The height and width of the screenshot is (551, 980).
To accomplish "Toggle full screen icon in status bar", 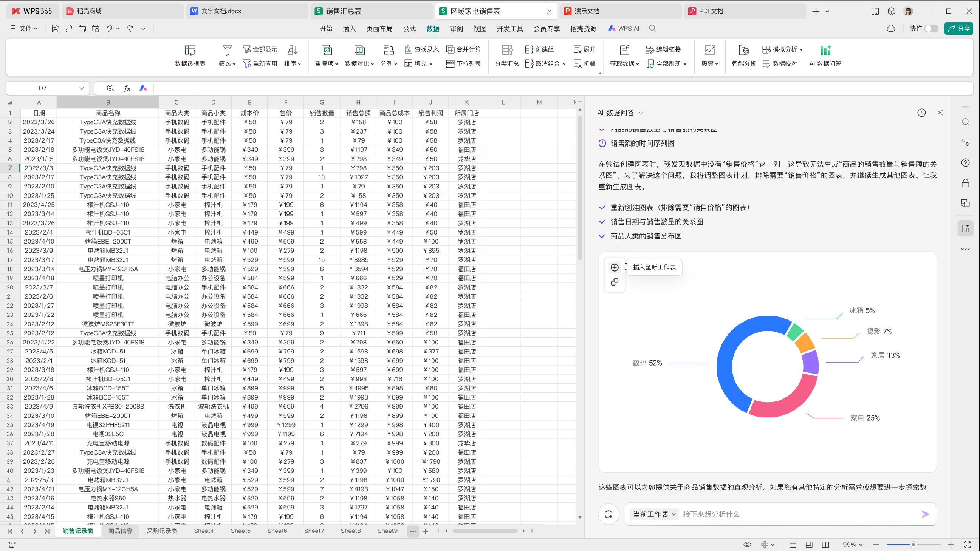I will 968,545.
